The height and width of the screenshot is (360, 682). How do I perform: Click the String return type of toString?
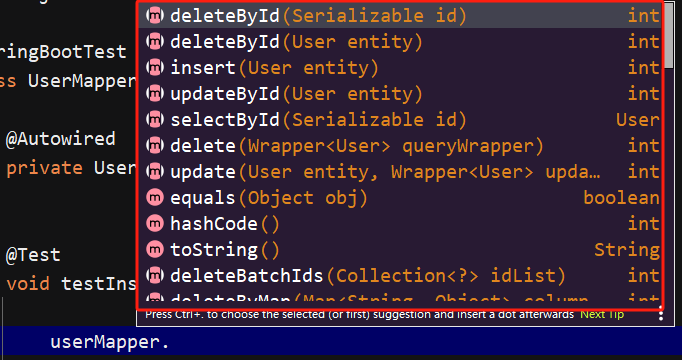pyautogui.click(x=627, y=250)
